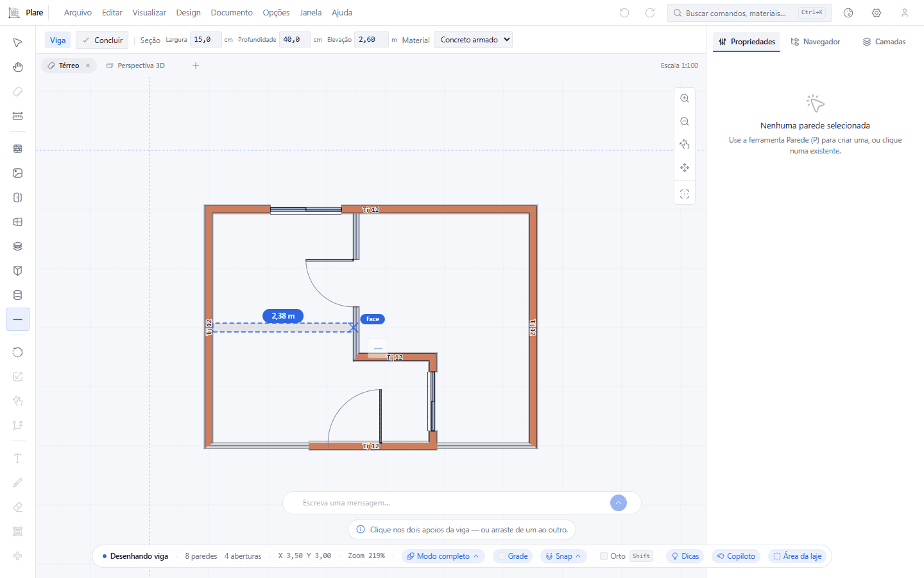Switch to the Camadas panel tab
Screen dimensions: 924x578
884,42
